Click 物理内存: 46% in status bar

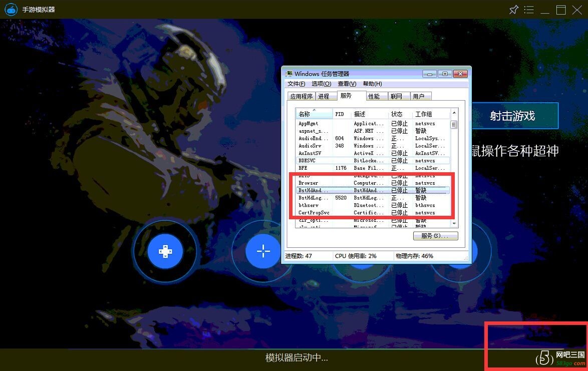pyautogui.click(x=414, y=256)
